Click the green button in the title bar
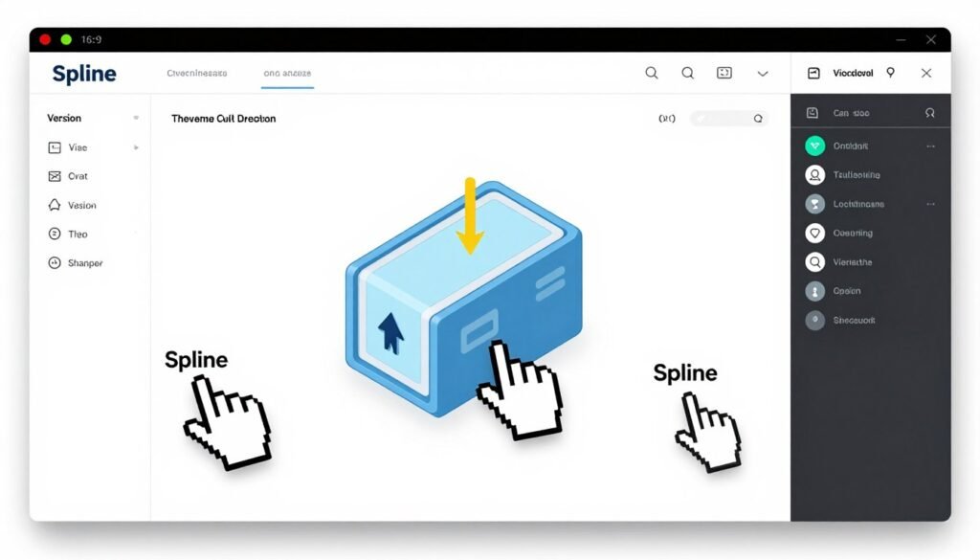 click(x=66, y=39)
